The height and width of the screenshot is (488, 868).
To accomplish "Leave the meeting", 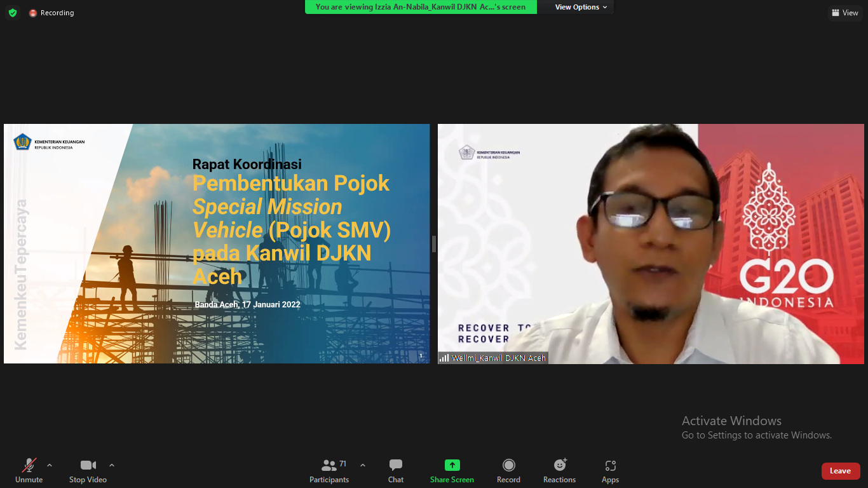I will coord(840,471).
